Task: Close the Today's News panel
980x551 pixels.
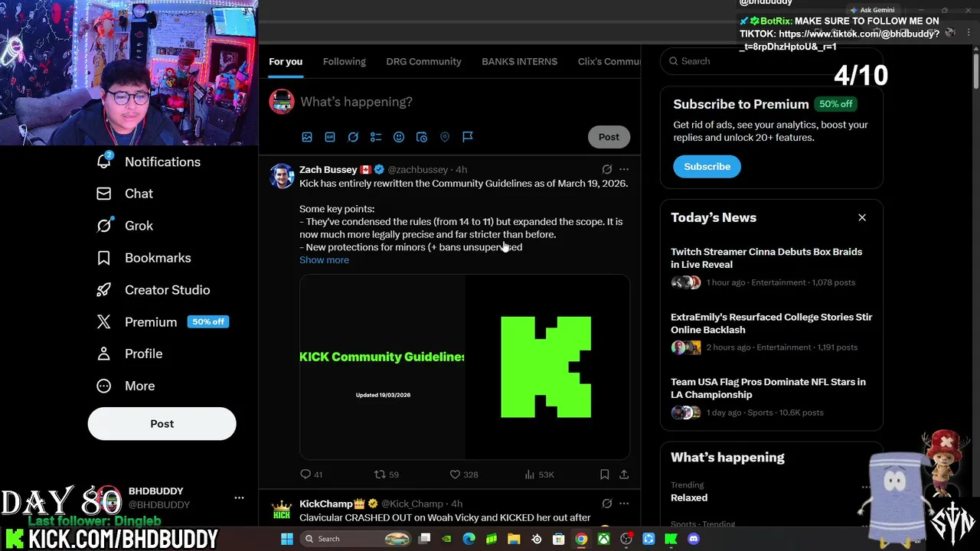Action: click(862, 218)
